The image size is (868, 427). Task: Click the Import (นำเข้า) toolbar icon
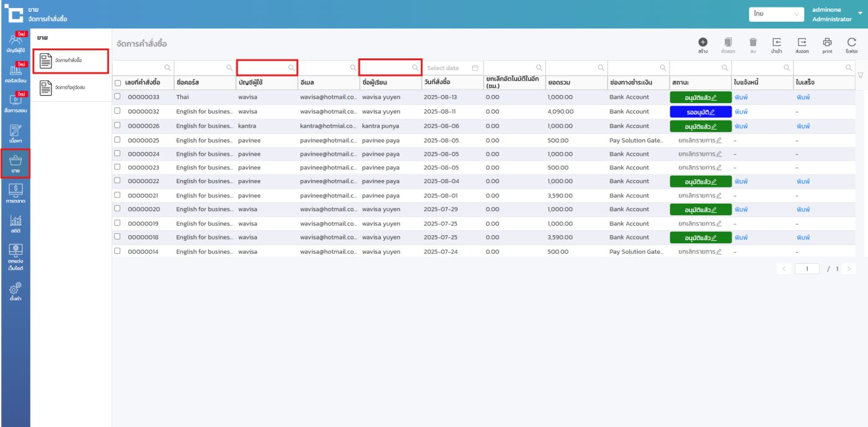[x=776, y=42]
